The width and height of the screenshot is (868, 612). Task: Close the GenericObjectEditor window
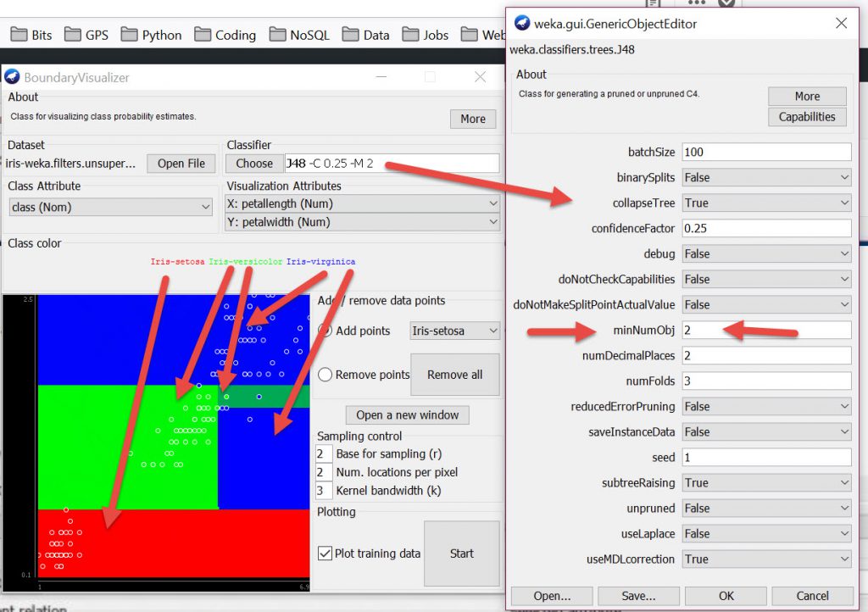pyautogui.click(x=841, y=23)
